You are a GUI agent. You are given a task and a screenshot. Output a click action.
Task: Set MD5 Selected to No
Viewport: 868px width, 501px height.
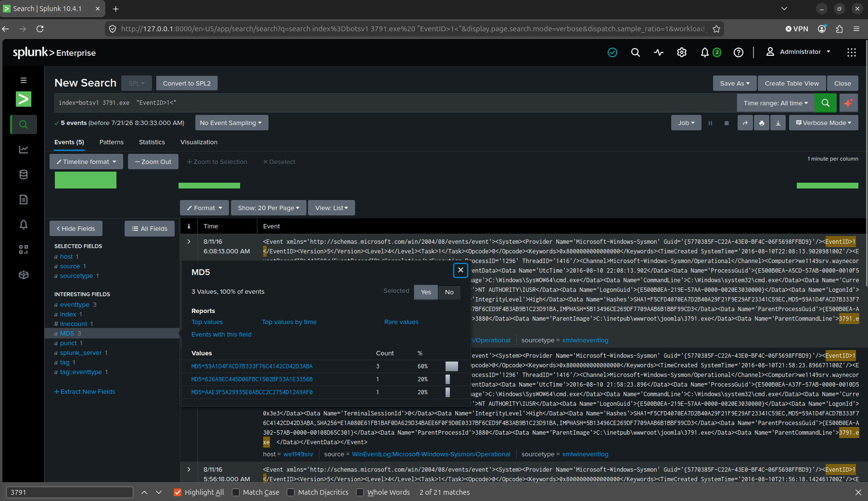(449, 292)
